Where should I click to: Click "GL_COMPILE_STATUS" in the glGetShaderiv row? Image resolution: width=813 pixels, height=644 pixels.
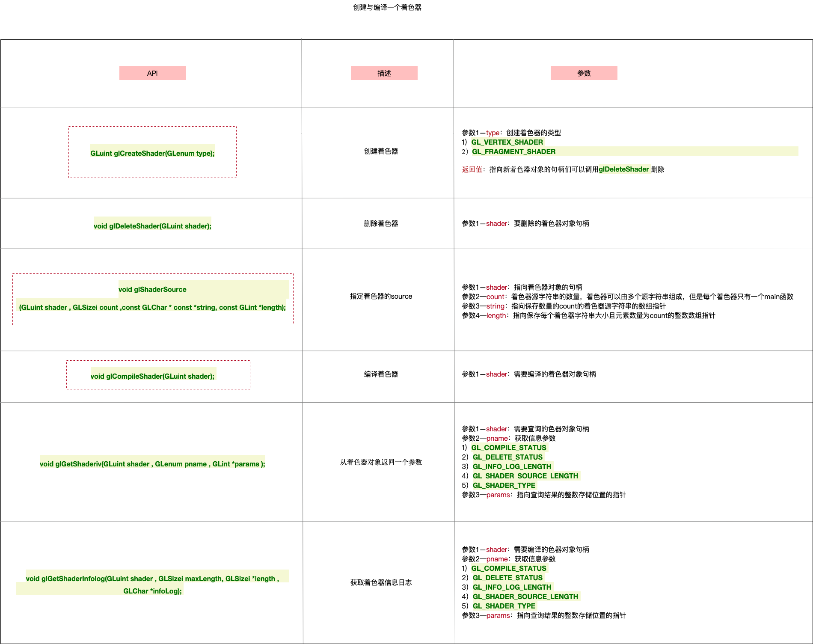[509, 448]
